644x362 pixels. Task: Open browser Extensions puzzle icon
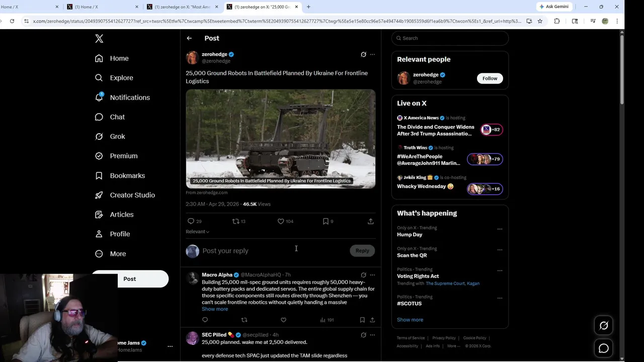(557, 21)
